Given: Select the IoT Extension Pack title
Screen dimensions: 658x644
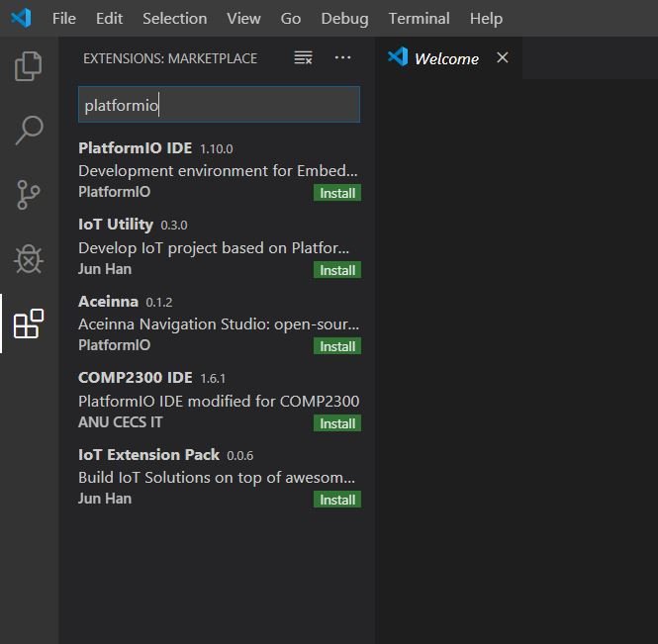Looking at the screenshot, I should tap(149, 455).
